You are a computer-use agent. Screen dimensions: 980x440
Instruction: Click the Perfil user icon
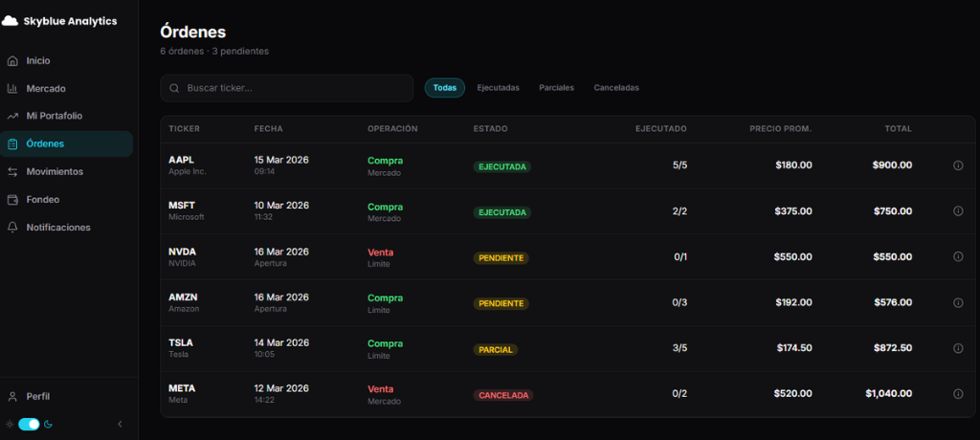click(x=11, y=397)
